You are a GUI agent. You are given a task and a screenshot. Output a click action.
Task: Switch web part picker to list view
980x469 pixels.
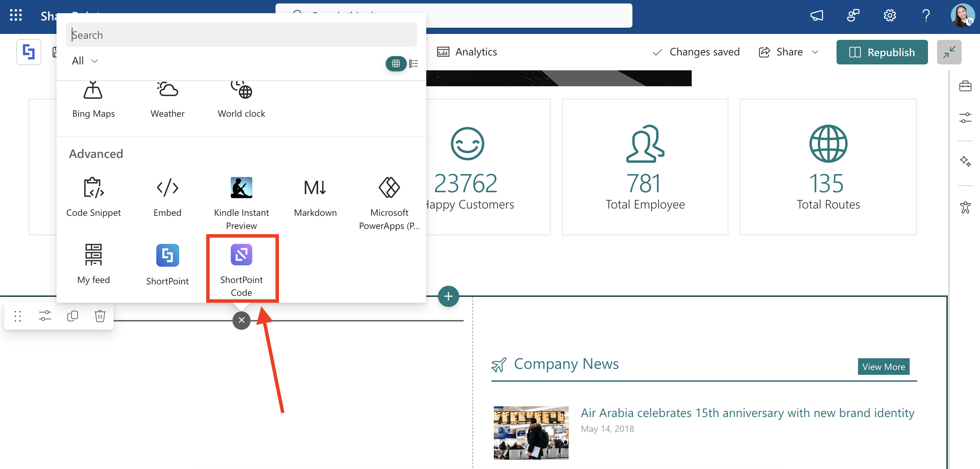click(413, 63)
